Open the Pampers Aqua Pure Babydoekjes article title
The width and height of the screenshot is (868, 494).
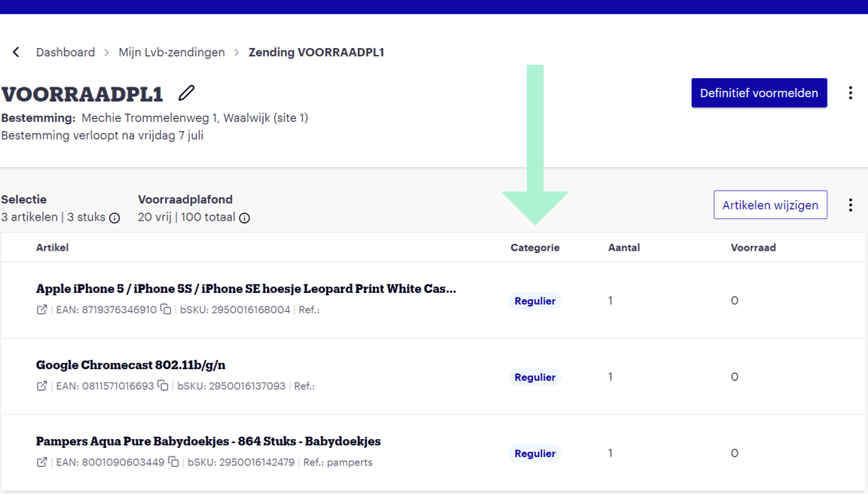point(208,441)
